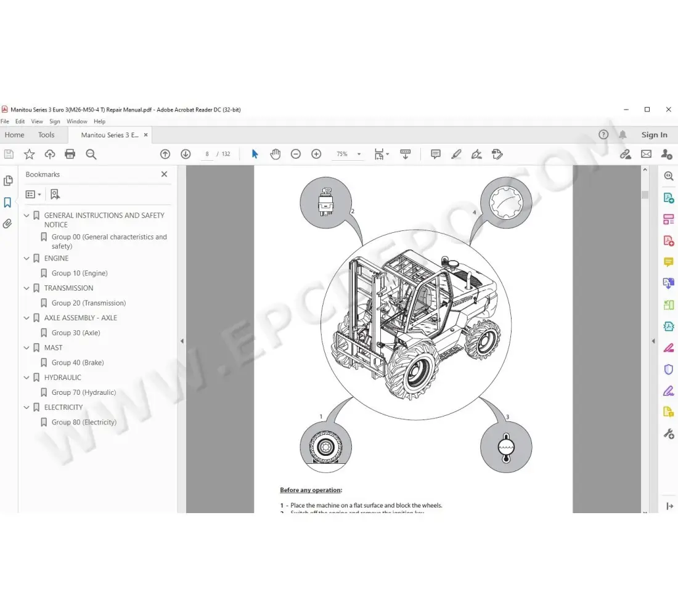Select the Hand tool in the toolbar
This screenshot has height=616, width=678.
[275, 154]
